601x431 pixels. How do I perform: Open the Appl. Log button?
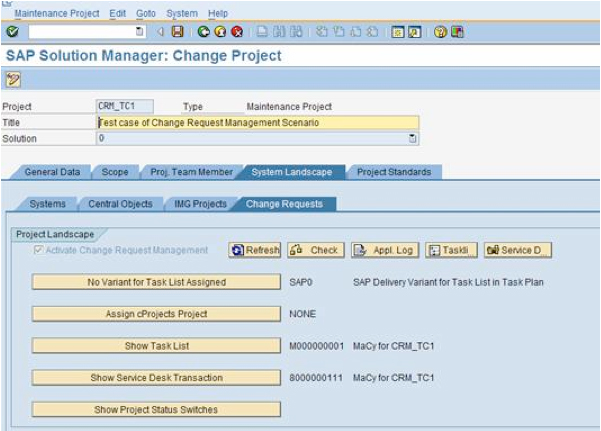click(385, 250)
